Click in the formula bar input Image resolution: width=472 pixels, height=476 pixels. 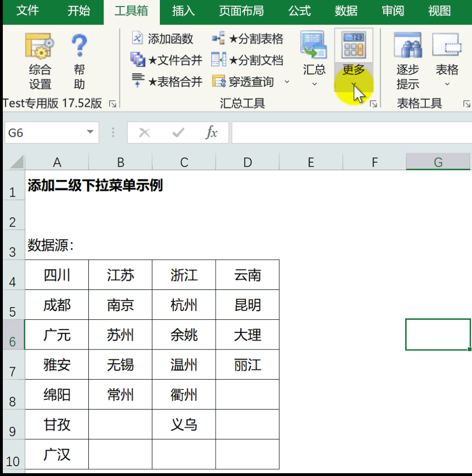click(350, 133)
